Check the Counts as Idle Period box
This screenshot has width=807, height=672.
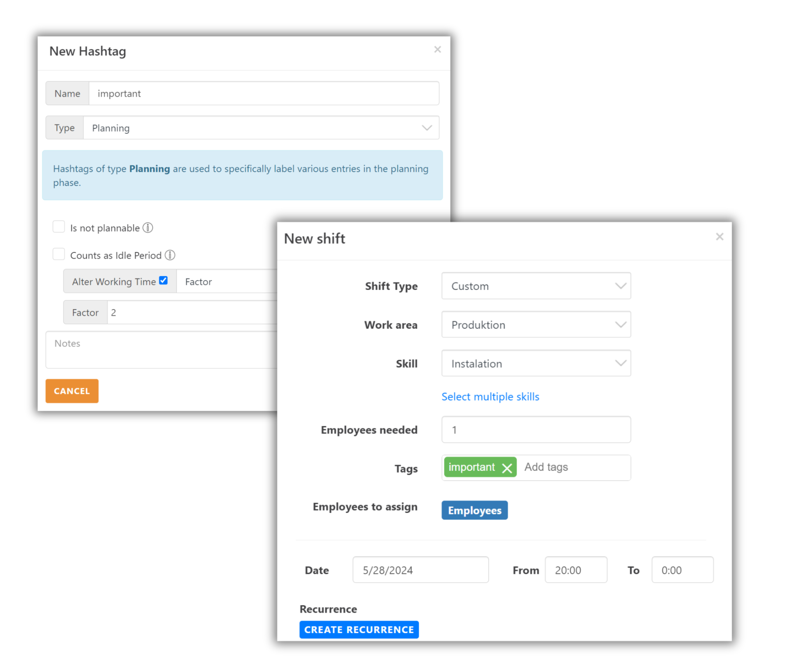click(x=59, y=254)
